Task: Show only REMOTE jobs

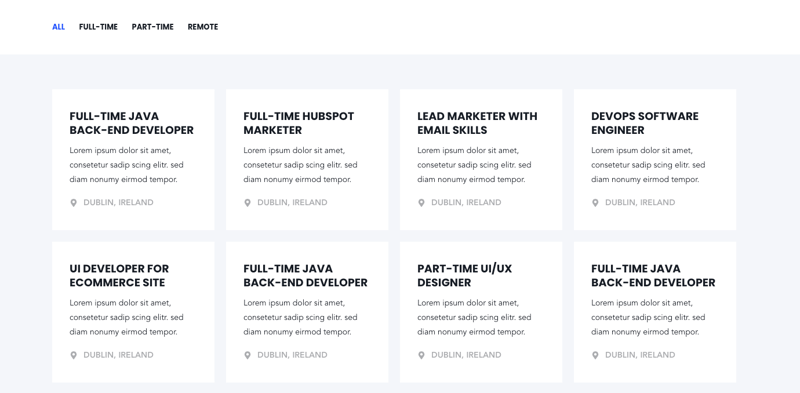Action: point(203,27)
